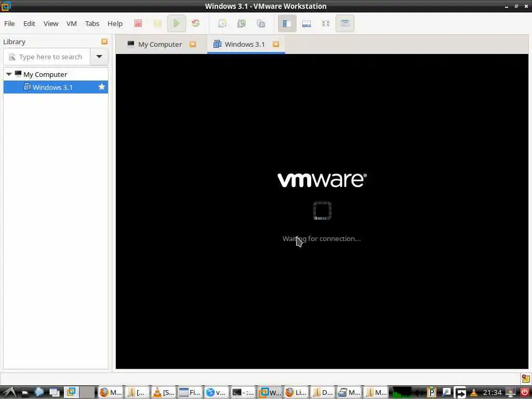
Task: Click the Revert to Snapshot icon
Action: [242, 23]
